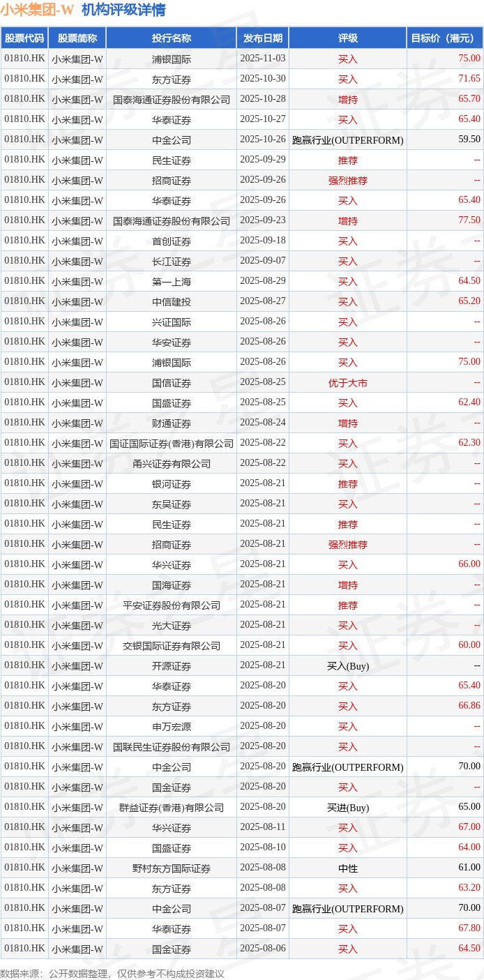Click the 机构评级详情 title text

[123, 10]
